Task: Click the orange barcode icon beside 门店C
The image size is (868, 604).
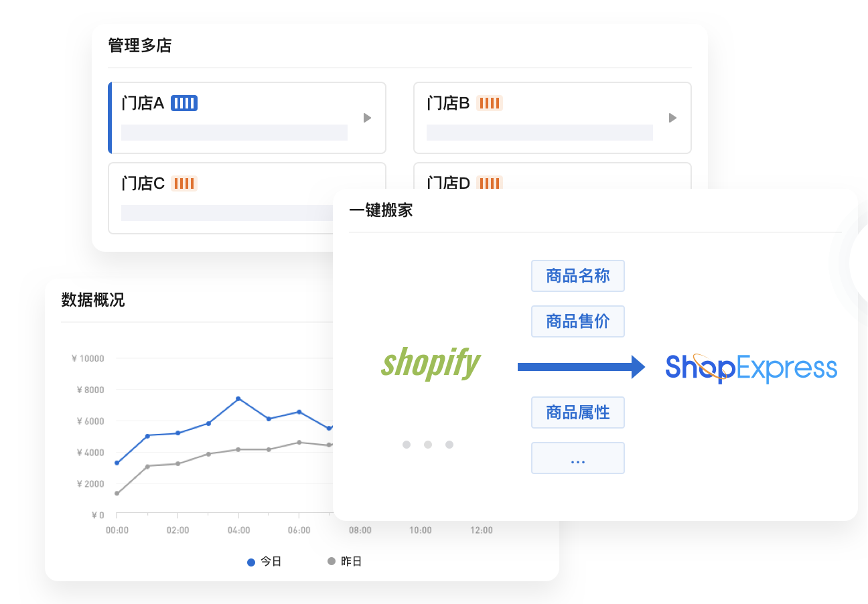Action: point(184,183)
